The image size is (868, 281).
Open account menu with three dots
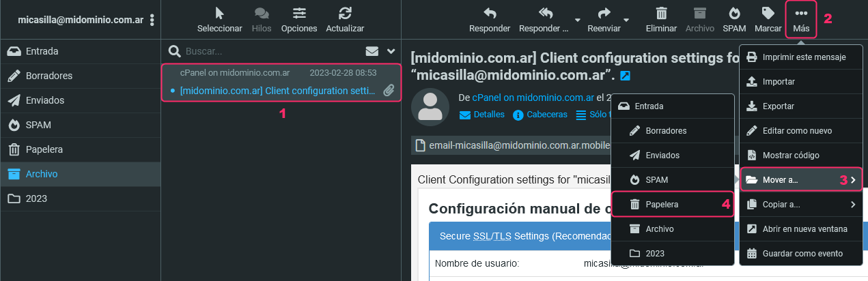coord(152,20)
